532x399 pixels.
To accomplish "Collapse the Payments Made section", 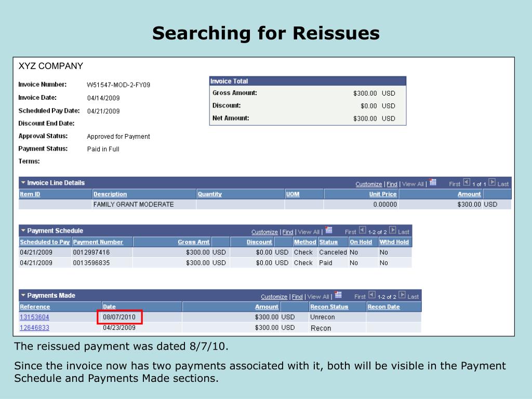I will [x=23, y=296].
